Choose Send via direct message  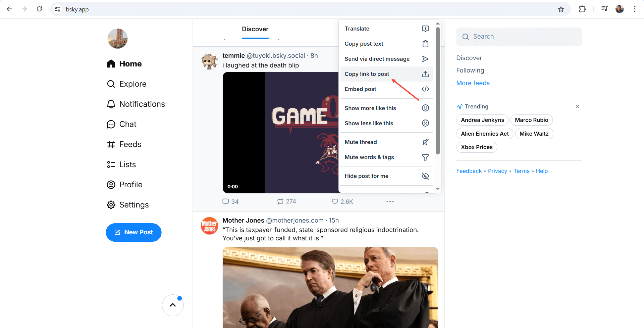[386, 59]
